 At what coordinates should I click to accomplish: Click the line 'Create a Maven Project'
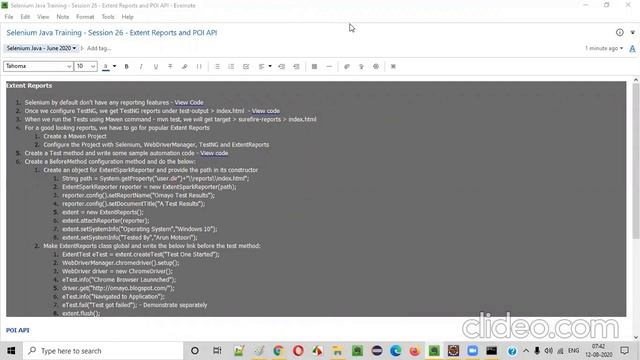(x=75, y=136)
